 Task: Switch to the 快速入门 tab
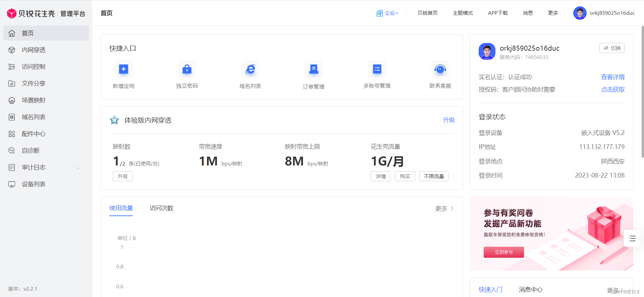(490, 290)
